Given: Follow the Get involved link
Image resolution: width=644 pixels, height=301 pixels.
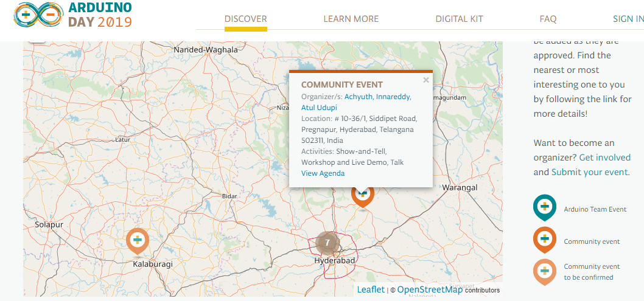Looking at the screenshot, I should point(604,157).
